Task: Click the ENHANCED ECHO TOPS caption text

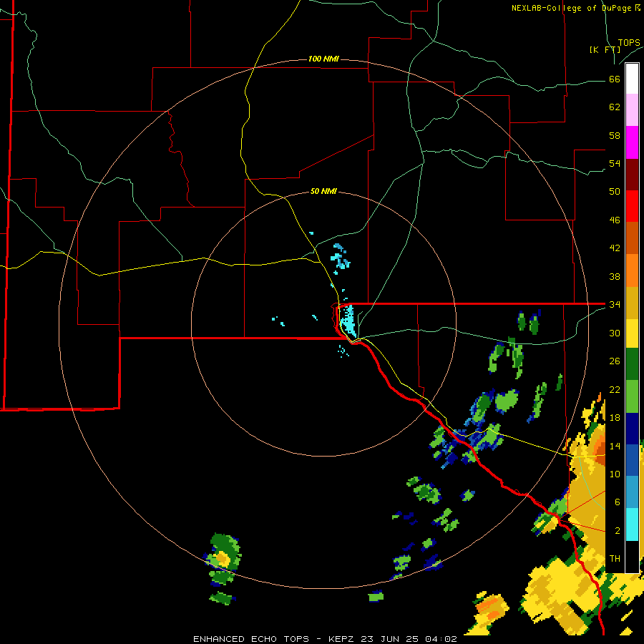Action: [251, 639]
